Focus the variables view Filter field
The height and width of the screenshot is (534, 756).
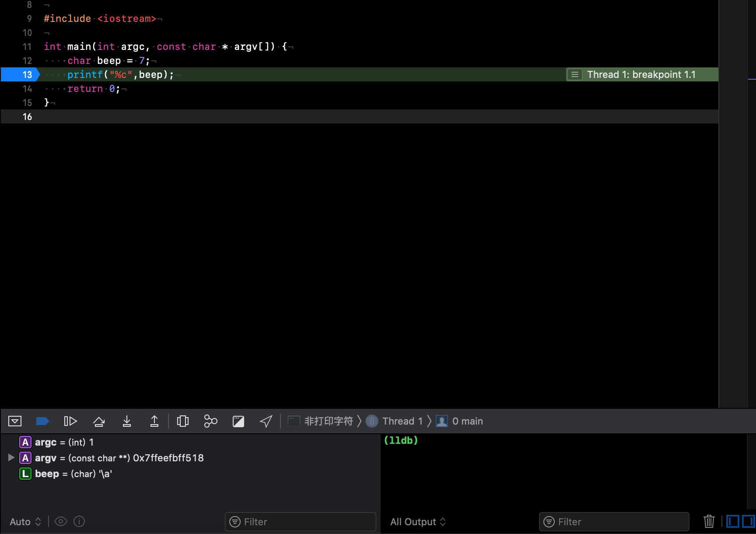(301, 522)
